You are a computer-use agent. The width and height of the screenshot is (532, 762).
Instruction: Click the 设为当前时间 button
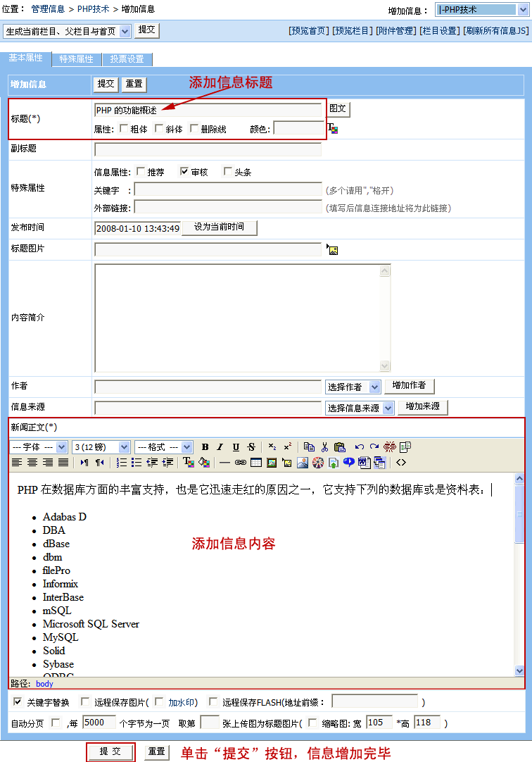tap(219, 227)
